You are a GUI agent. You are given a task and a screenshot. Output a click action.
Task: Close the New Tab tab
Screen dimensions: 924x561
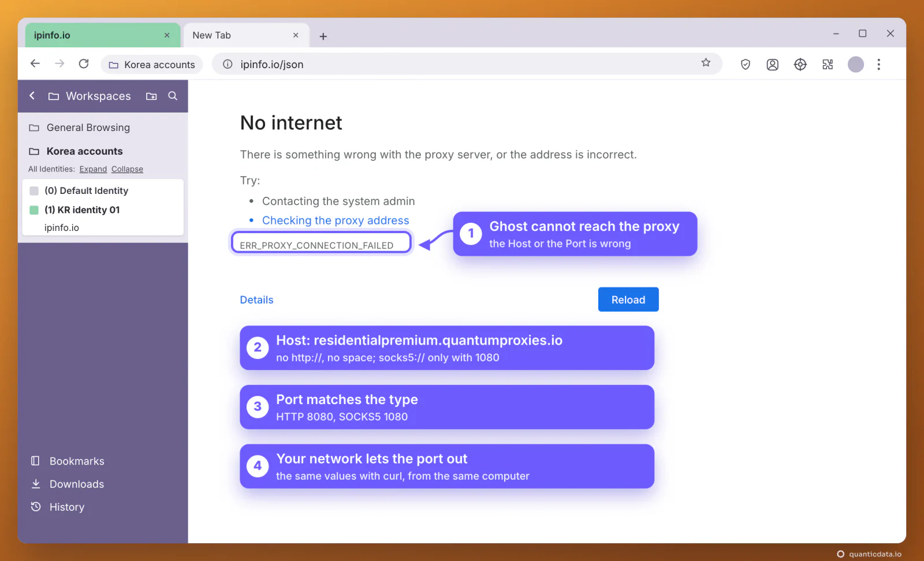coord(296,35)
